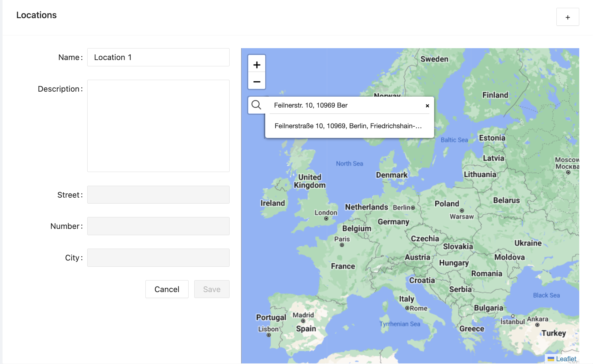Click the Netherlands label on the map
This screenshot has height=364, width=593.
tap(366, 207)
